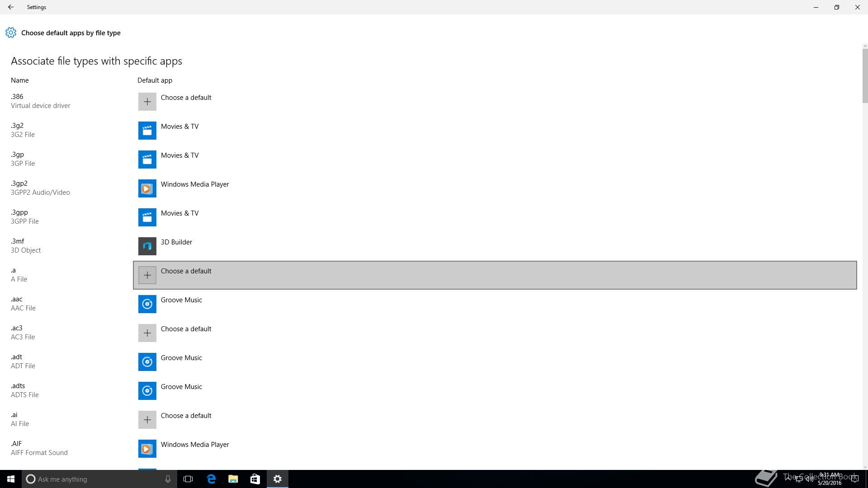Launch Microsoft Edge from the taskbar
Viewport: 868px width, 488px height.
pyautogui.click(x=211, y=479)
